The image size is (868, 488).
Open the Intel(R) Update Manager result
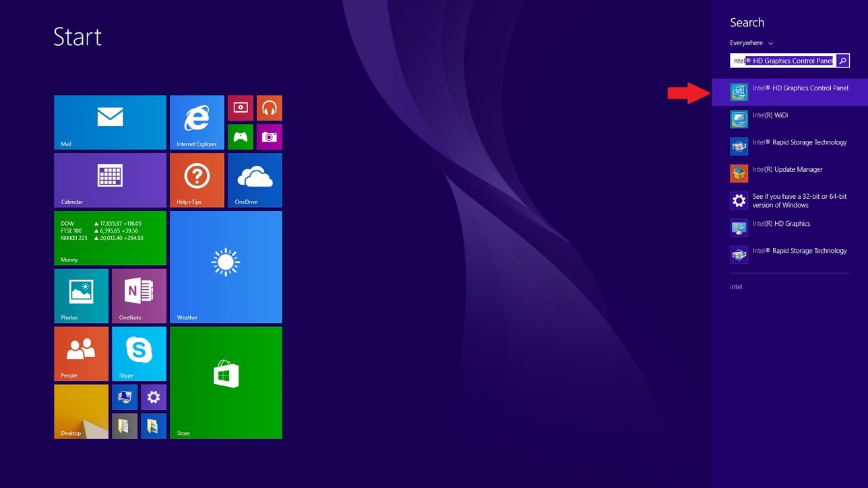[790, 173]
